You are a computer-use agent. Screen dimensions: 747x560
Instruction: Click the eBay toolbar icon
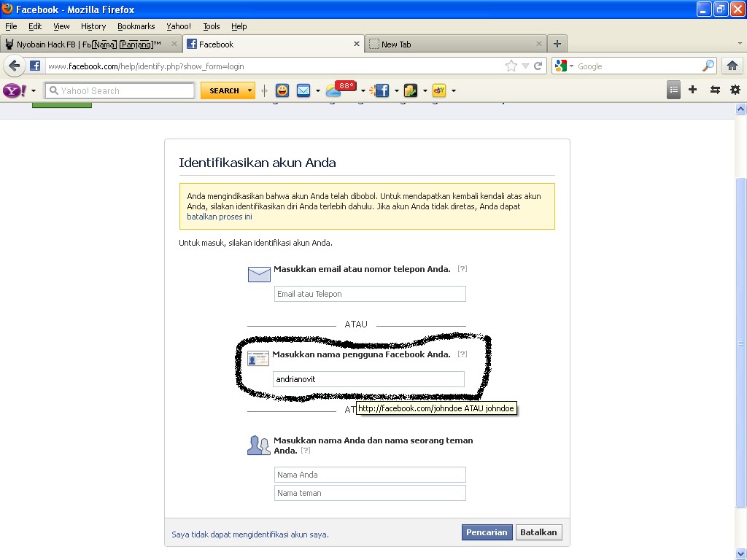[438, 90]
